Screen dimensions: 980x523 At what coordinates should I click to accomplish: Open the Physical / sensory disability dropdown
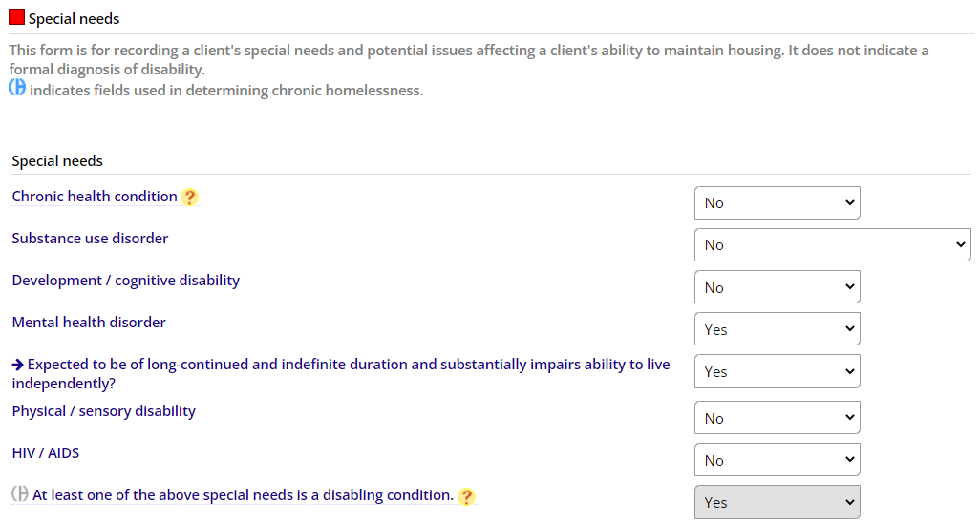point(777,417)
